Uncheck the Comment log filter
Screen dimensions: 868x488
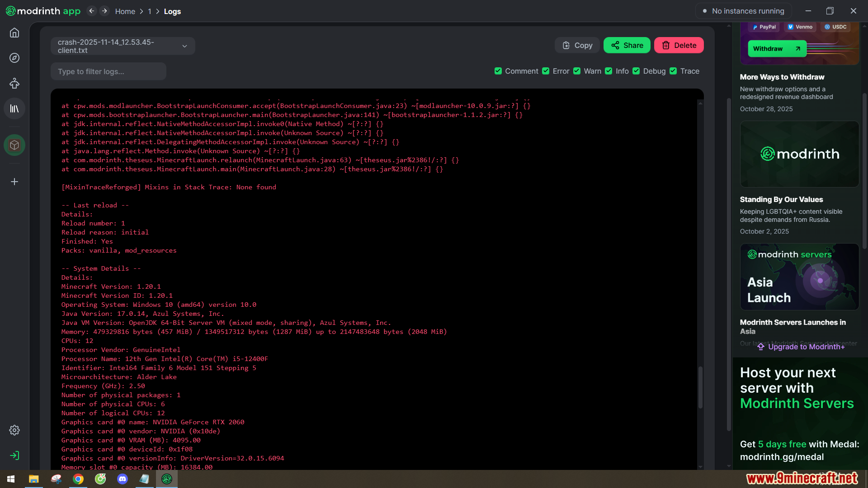(498, 71)
